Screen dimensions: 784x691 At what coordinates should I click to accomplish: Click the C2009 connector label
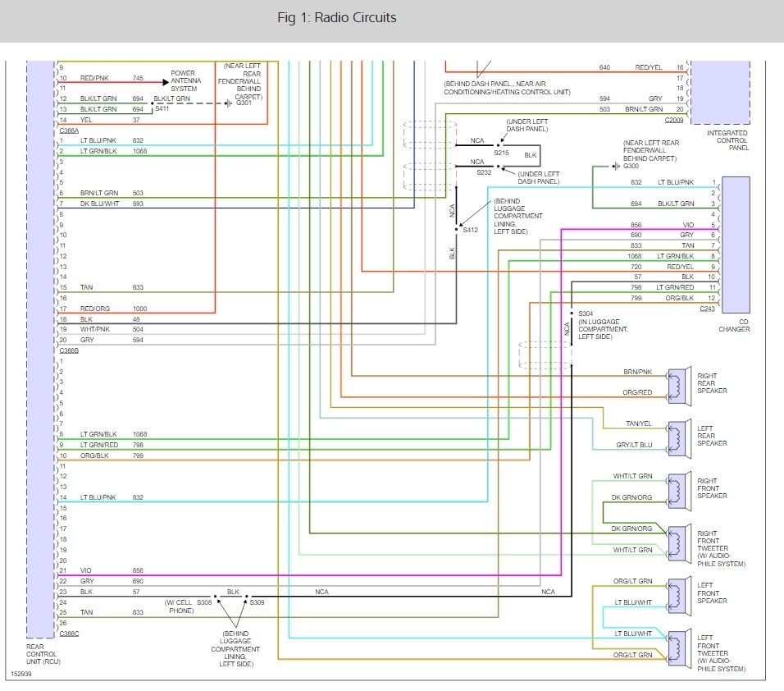click(x=674, y=120)
